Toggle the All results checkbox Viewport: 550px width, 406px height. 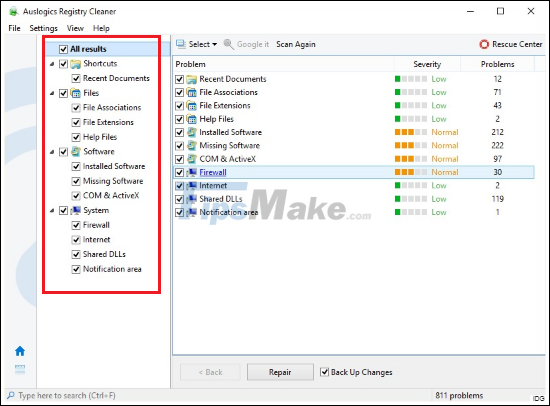coord(63,49)
